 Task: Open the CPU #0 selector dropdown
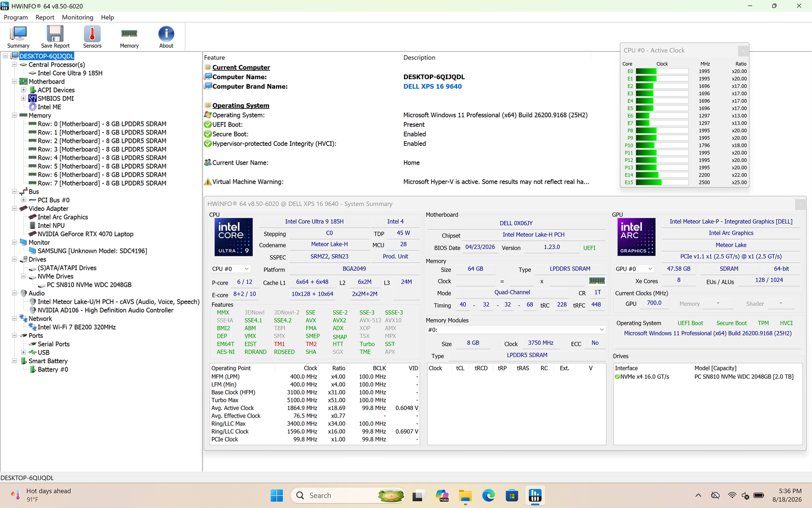[x=231, y=269]
